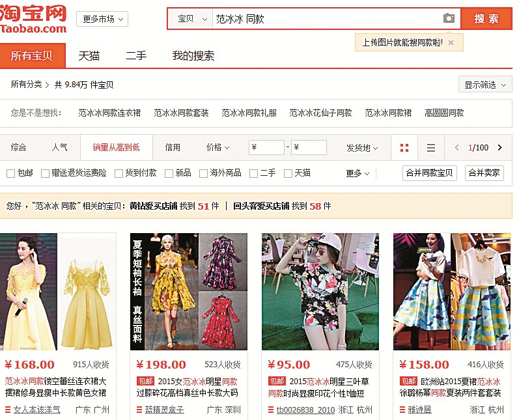The width and height of the screenshot is (519, 420).
Task: Sort by 人气
Action: (x=59, y=147)
